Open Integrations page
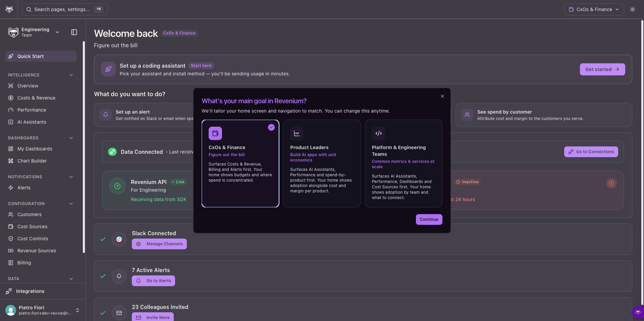The height and width of the screenshot is (321, 644). pyautogui.click(x=43, y=291)
